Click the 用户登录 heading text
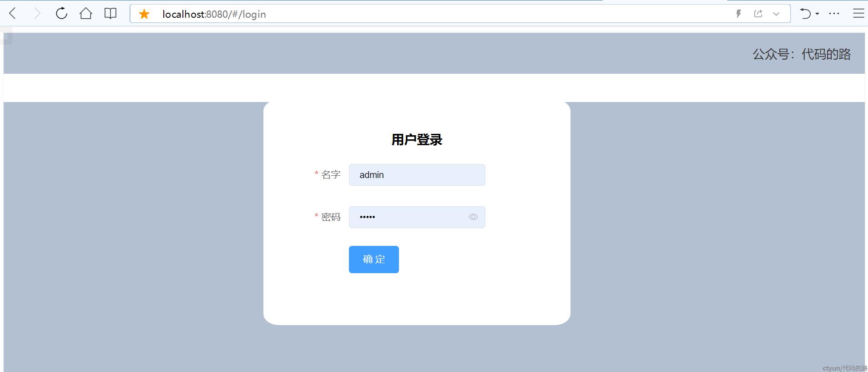The width and height of the screenshot is (868, 372). 417,140
